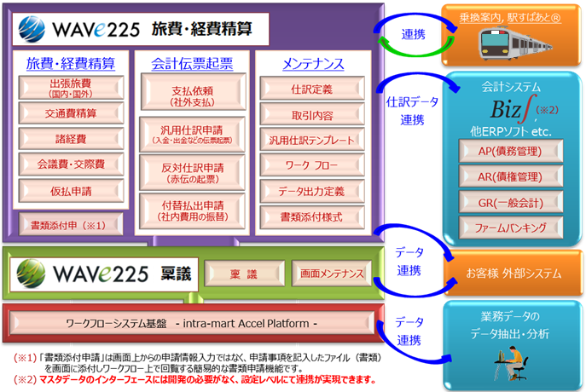Click the 連携 label near the train box
The height and width of the screenshot is (392, 586).
(x=414, y=34)
